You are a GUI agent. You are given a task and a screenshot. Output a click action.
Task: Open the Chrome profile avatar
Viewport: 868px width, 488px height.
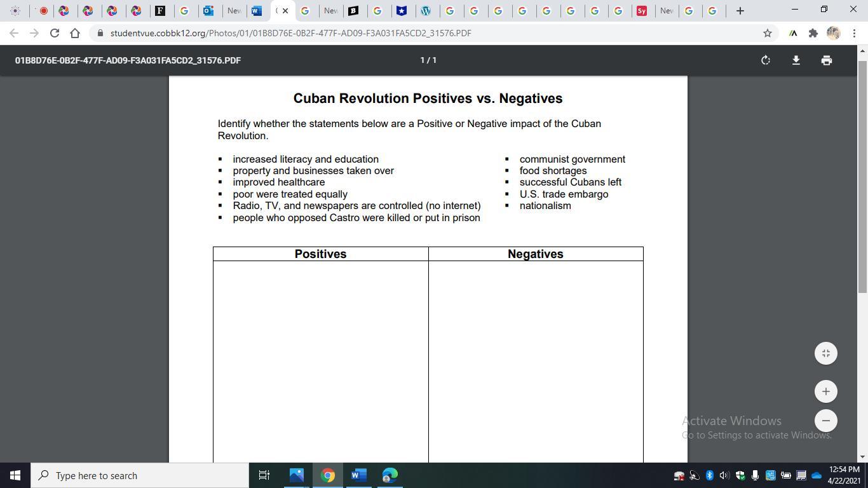(833, 33)
